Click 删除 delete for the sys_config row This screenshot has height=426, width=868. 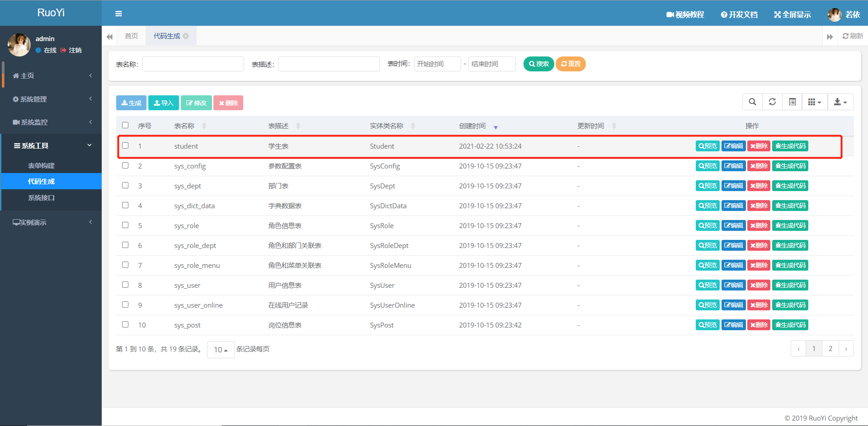click(759, 166)
